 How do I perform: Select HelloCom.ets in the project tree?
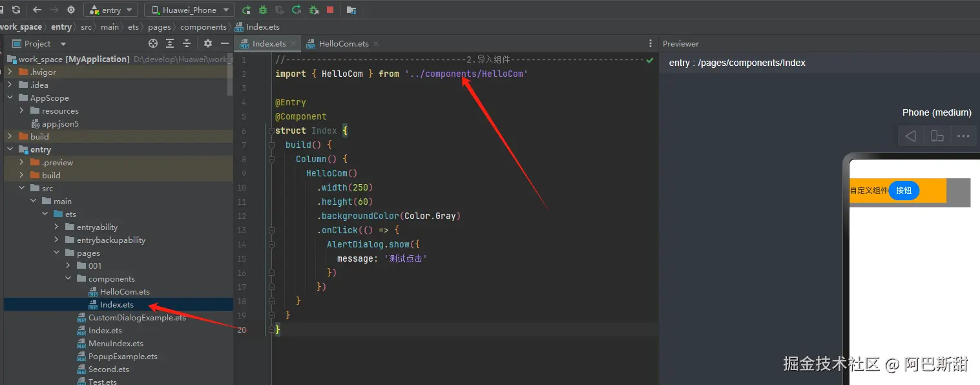point(120,291)
